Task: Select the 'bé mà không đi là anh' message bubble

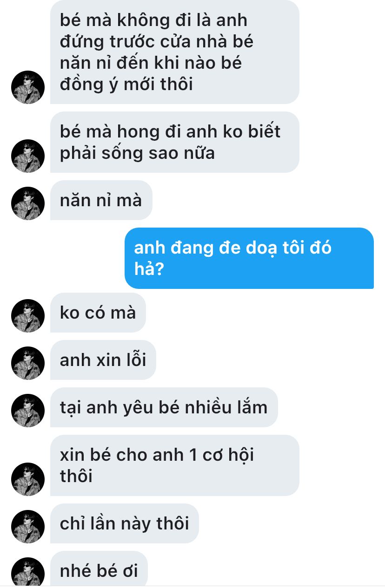Action: click(174, 52)
